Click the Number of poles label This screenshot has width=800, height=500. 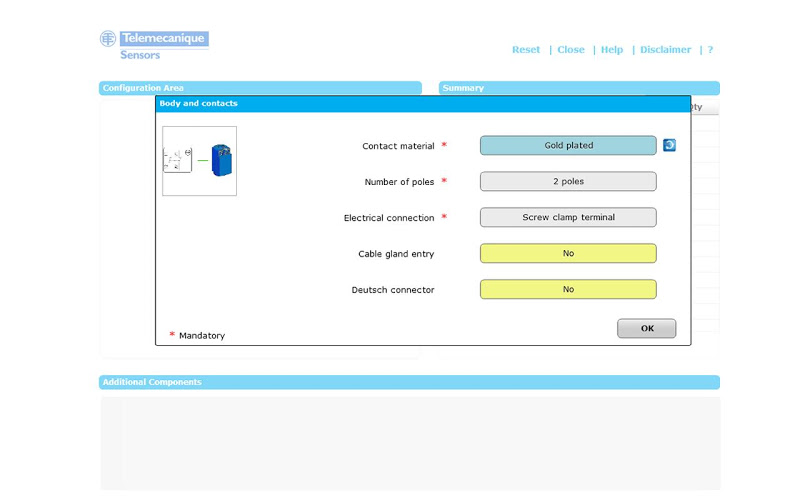click(399, 182)
